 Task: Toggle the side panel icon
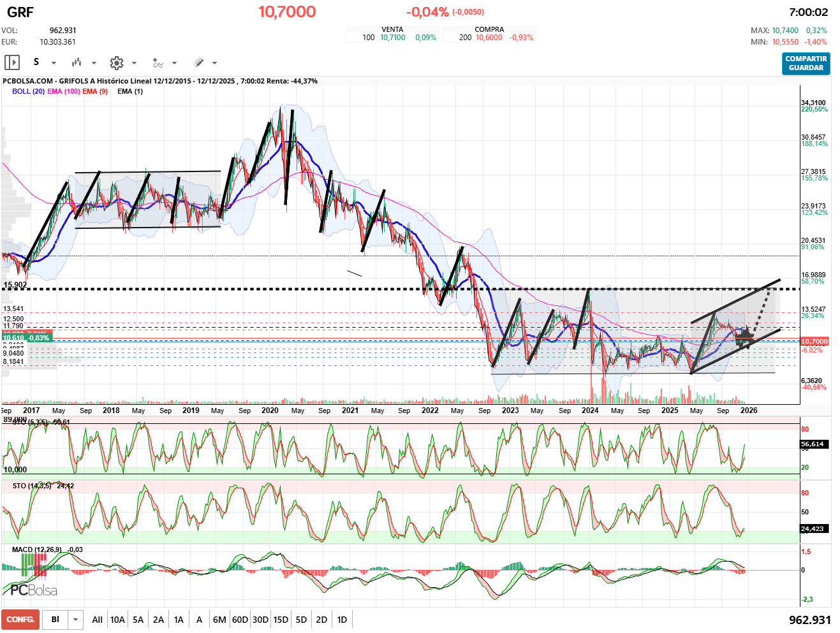(12, 62)
